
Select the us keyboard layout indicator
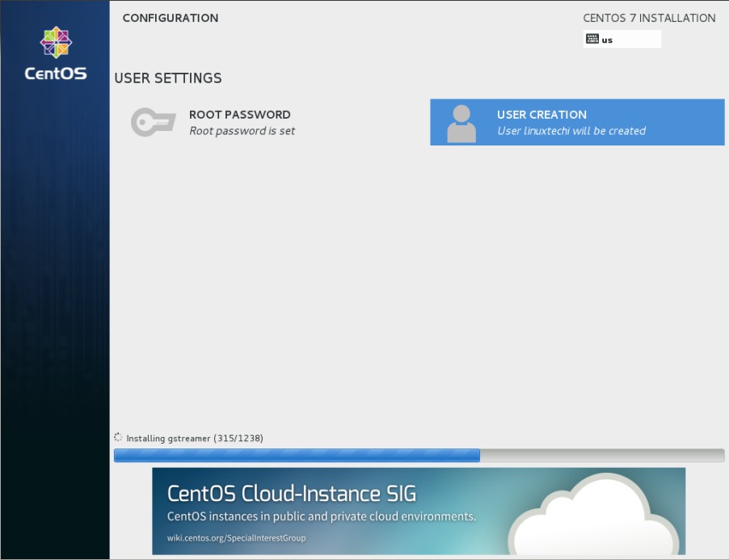tap(622, 39)
